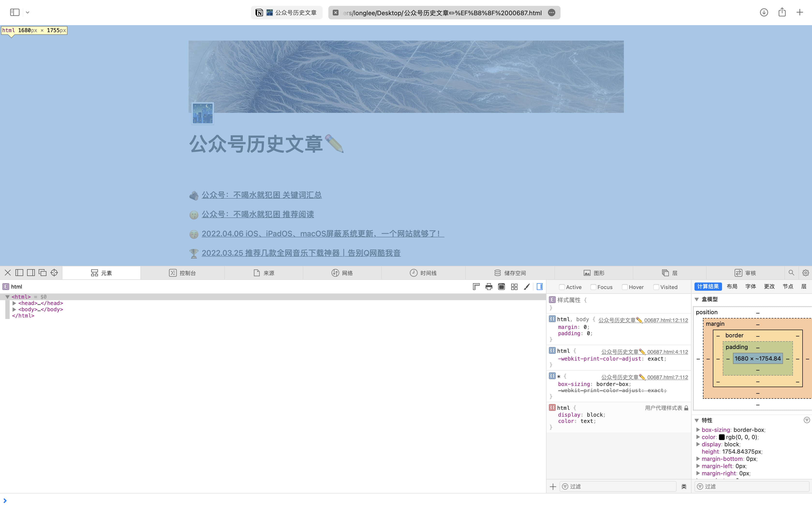Click the Share icon in Safari toolbar
The height and width of the screenshot is (507, 812).
click(x=782, y=12)
